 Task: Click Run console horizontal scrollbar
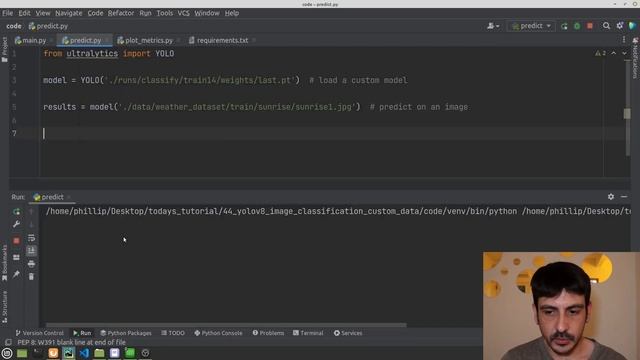[x=226, y=325]
